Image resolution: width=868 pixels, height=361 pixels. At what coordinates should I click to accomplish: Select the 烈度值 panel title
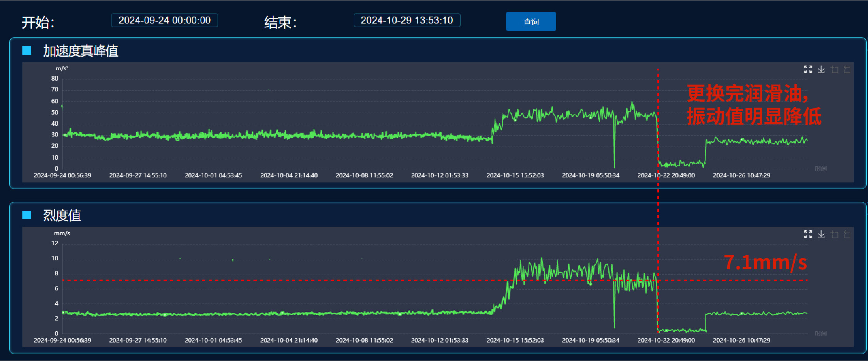pos(62,215)
